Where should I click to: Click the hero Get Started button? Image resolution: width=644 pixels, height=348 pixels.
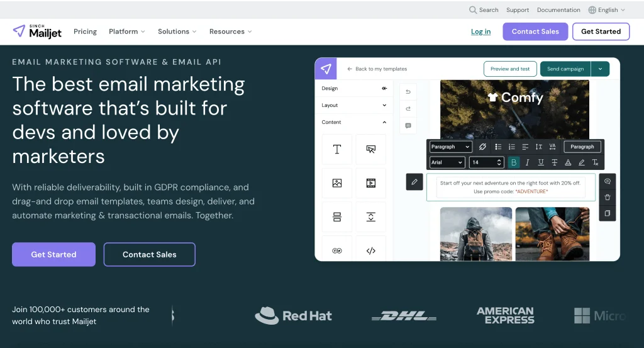pos(54,254)
